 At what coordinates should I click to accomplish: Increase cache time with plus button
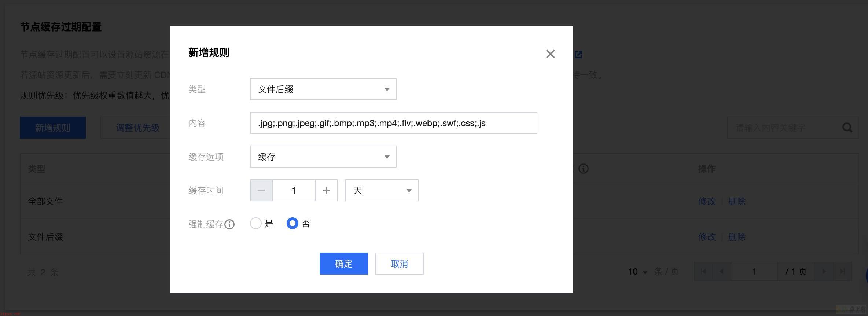point(326,190)
